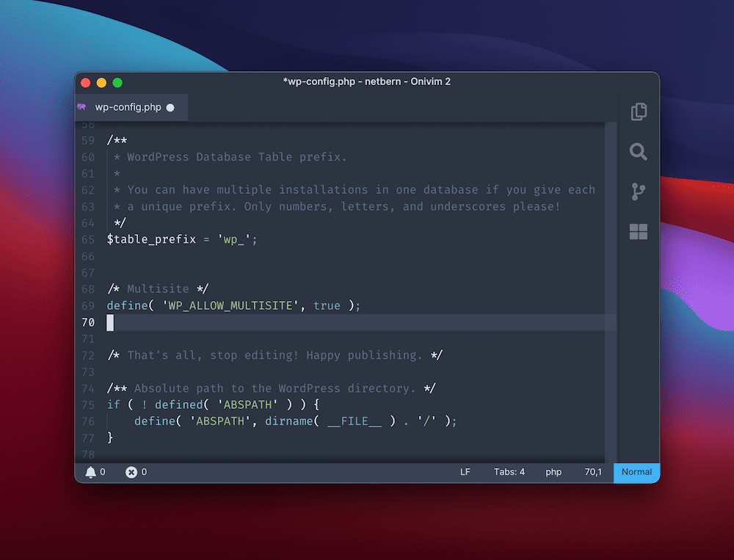This screenshot has width=734, height=560.
Task: Click the 'ABSPATH' string on line 75
Action: point(247,405)
